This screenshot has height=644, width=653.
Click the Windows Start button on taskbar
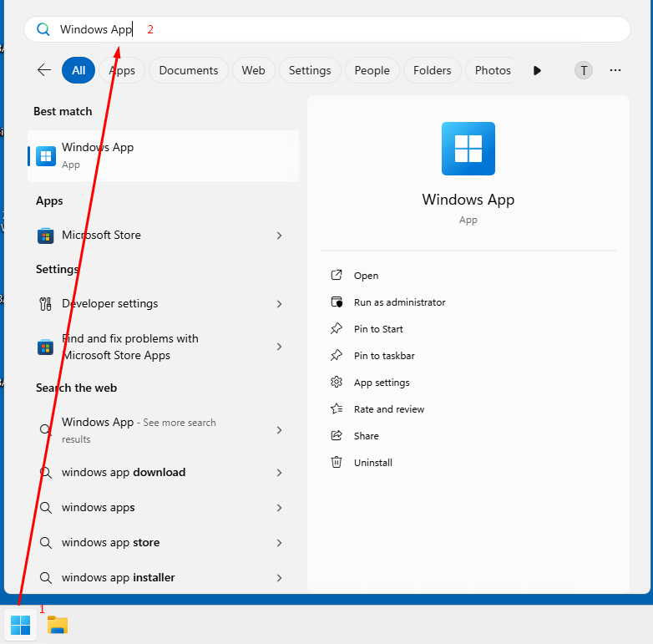(x=20, y=625)
